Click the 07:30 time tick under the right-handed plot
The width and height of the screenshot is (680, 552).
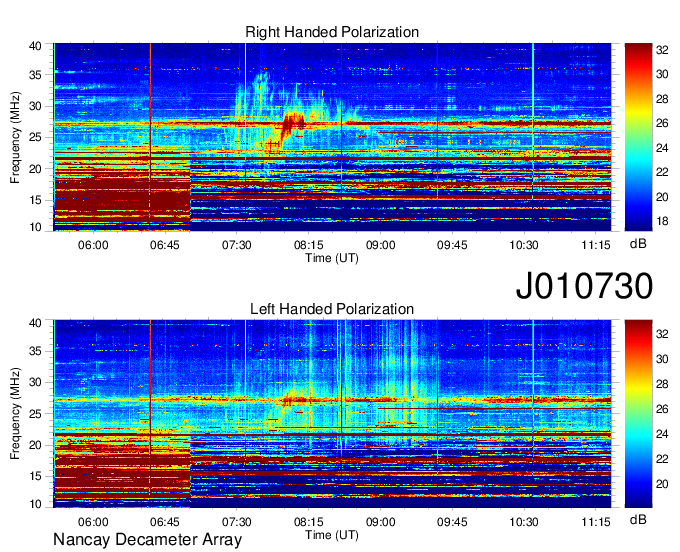[x=237, y=245]
